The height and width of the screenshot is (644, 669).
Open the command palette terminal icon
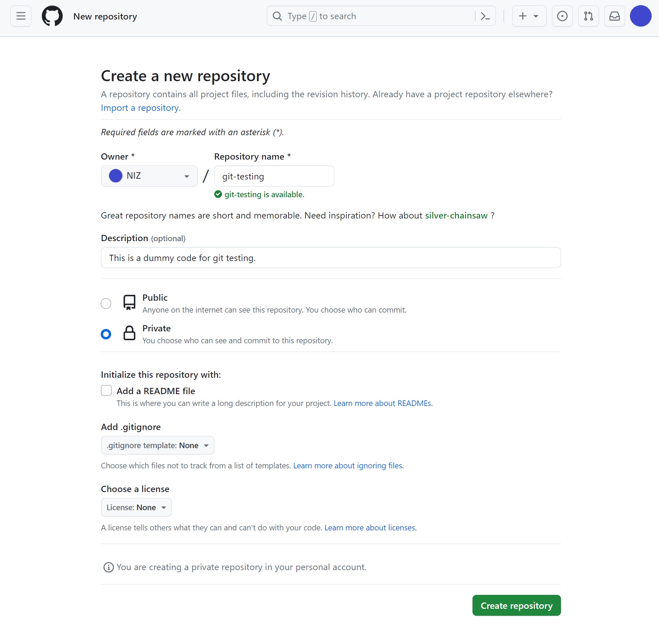pos(485,16)
